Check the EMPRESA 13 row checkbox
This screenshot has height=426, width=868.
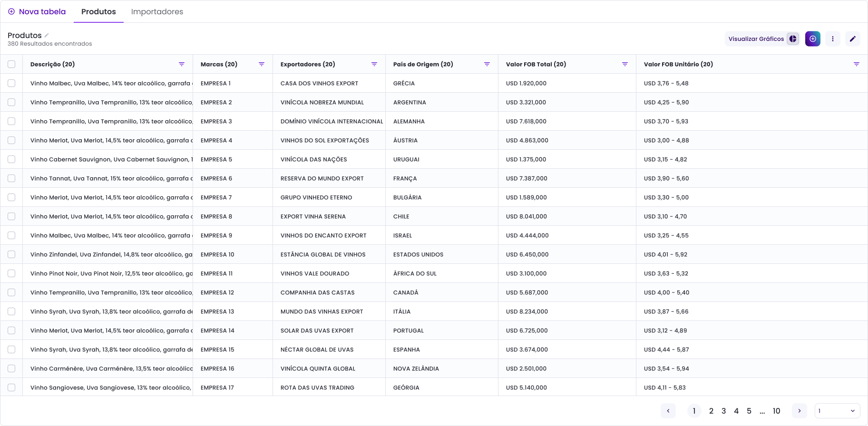pos(11,311)
